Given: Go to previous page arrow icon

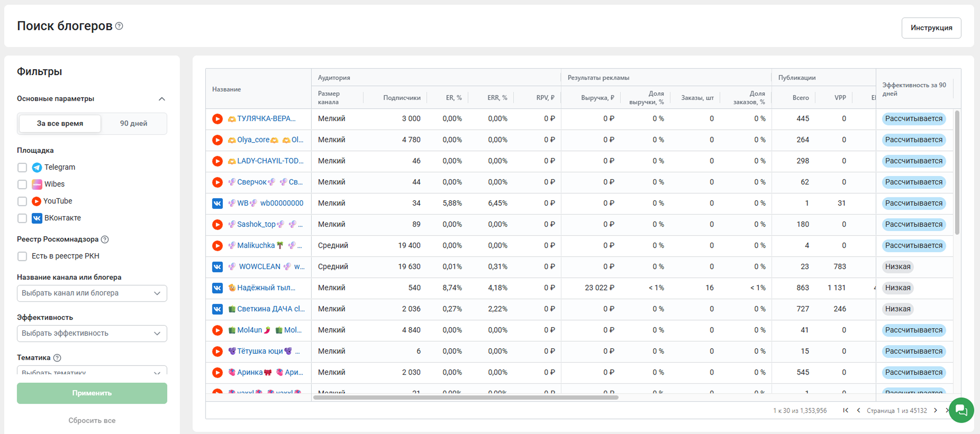Looking at the screenshot, I should click(858, 410).
